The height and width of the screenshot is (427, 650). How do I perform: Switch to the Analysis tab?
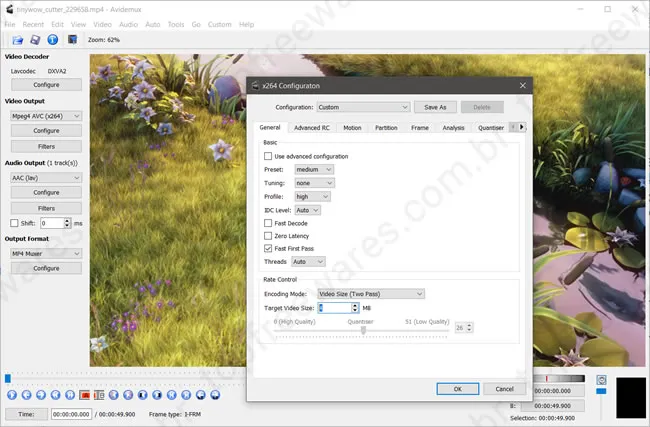click(x=453, y=128)
